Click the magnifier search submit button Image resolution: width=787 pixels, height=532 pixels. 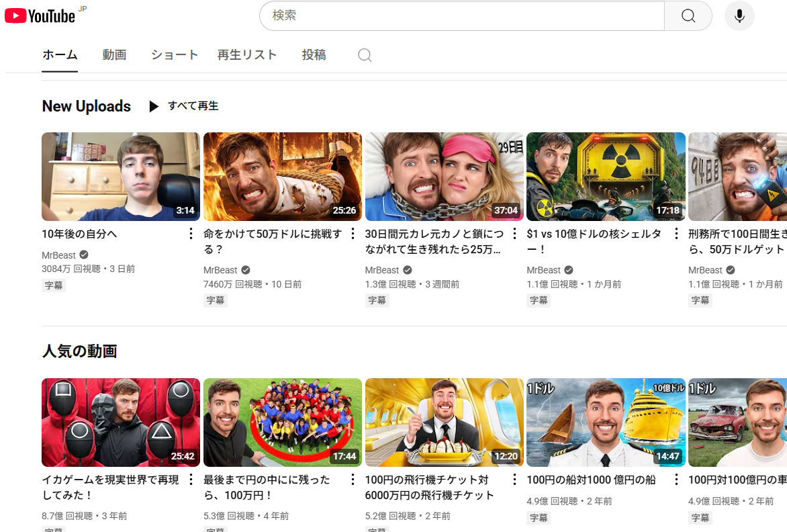[x=688, y=15]
